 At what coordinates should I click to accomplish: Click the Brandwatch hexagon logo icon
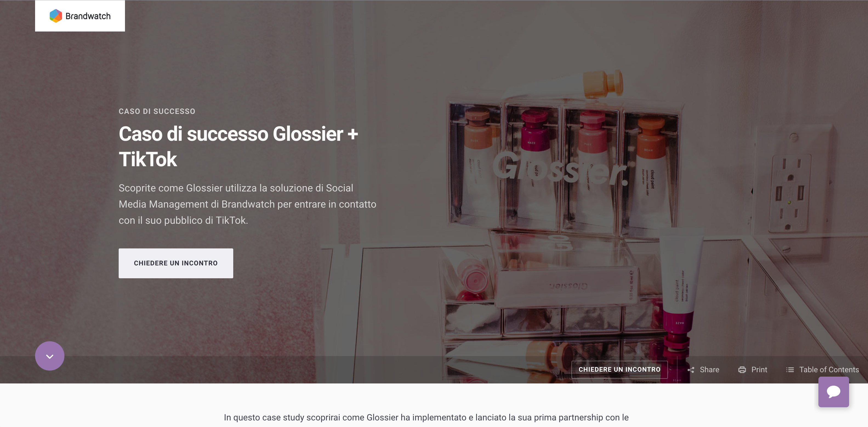coord(56,16)
